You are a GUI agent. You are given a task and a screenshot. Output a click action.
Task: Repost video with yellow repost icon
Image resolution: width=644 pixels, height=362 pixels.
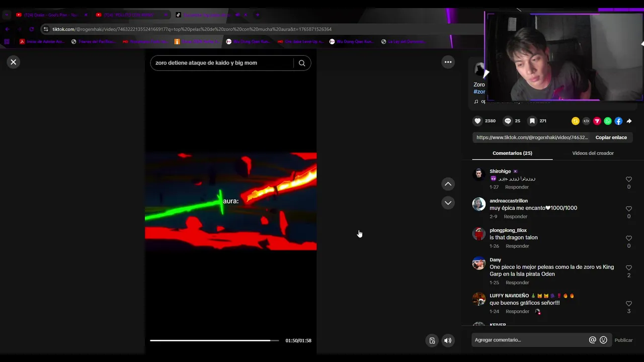[x=576, y=121]
